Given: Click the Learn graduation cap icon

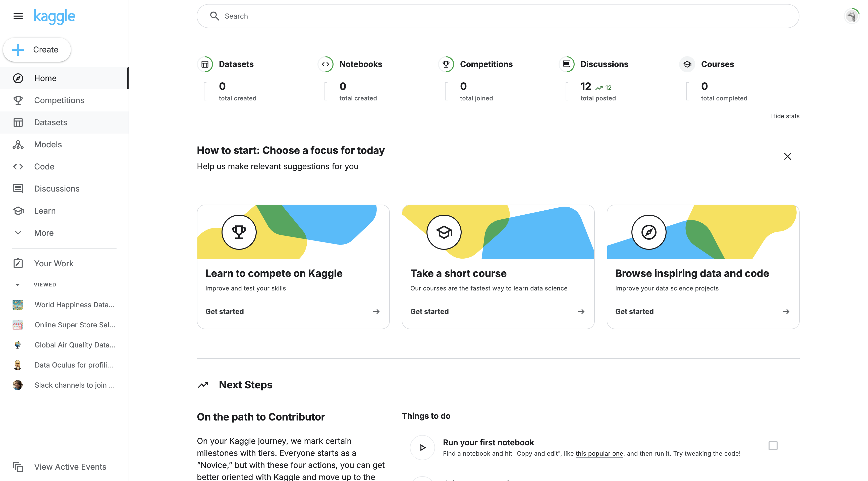Looking at the screenshot, I should [18, 211].
